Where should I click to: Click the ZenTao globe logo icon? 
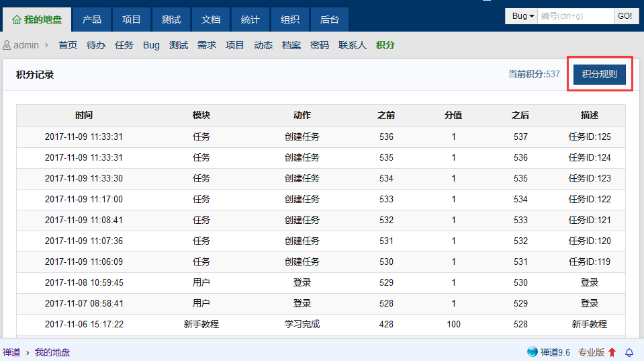coord(533,352)
